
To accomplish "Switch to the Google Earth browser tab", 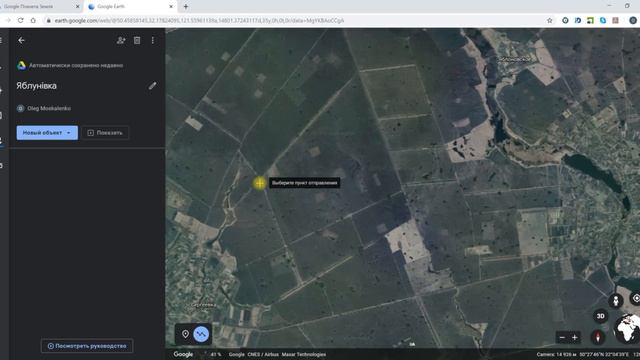I will pyautogui.click(x=130, y=7).
